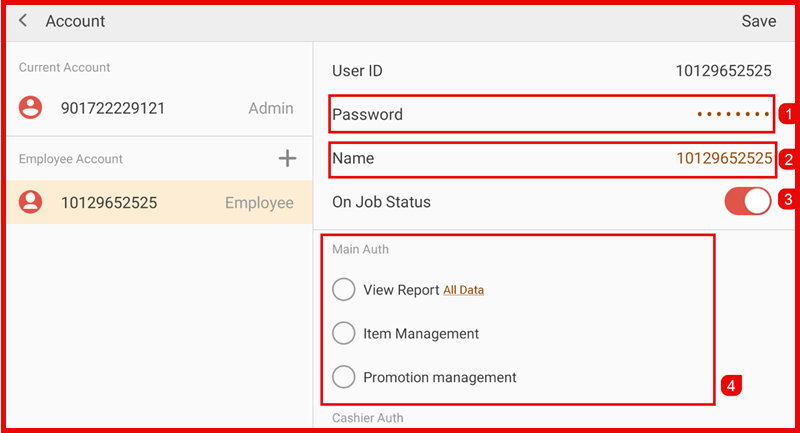The image size is (800, 433).
Task: Click the employee account avatar icon
Action: click(32, 203)
